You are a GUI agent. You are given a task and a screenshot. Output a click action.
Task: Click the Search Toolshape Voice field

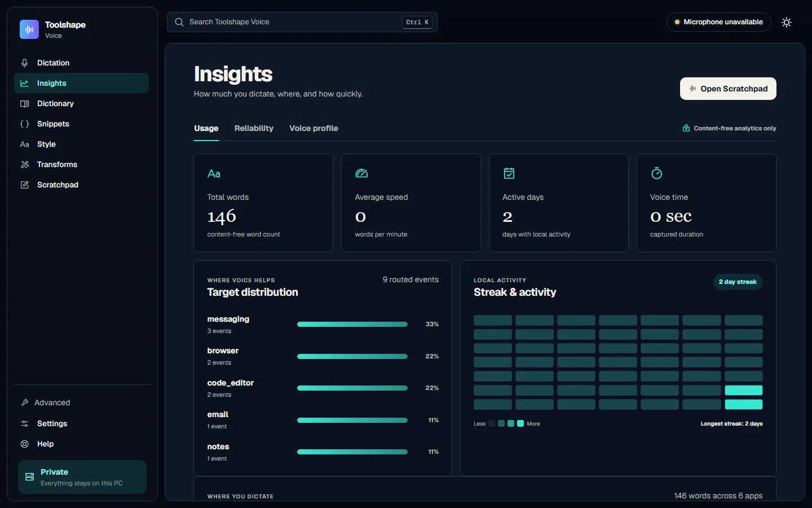302,22
